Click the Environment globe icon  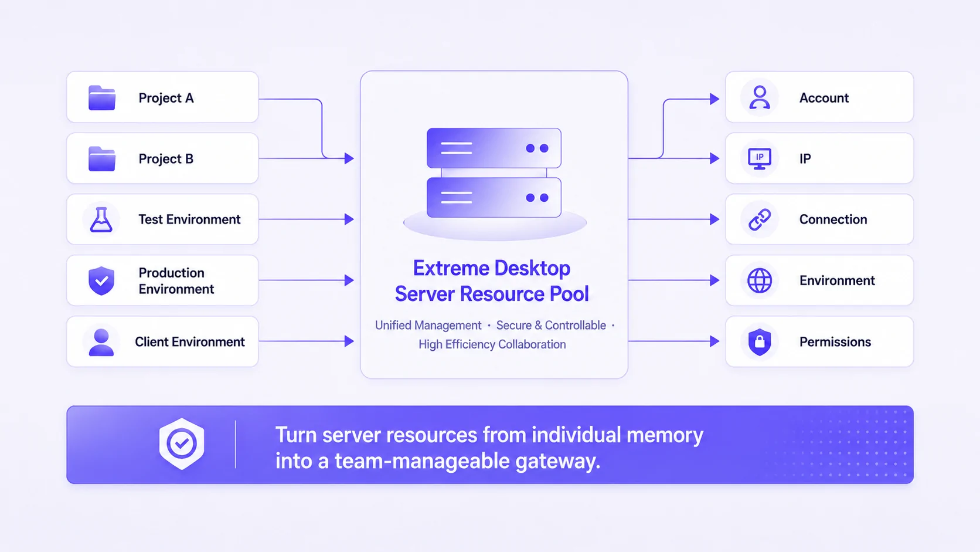(x=760, y=280)
